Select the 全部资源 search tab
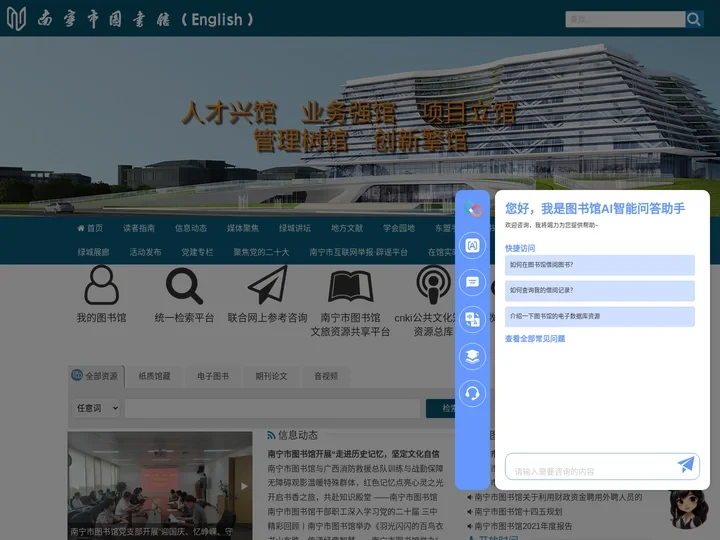 pyautogui.click(x=96, y=376)
